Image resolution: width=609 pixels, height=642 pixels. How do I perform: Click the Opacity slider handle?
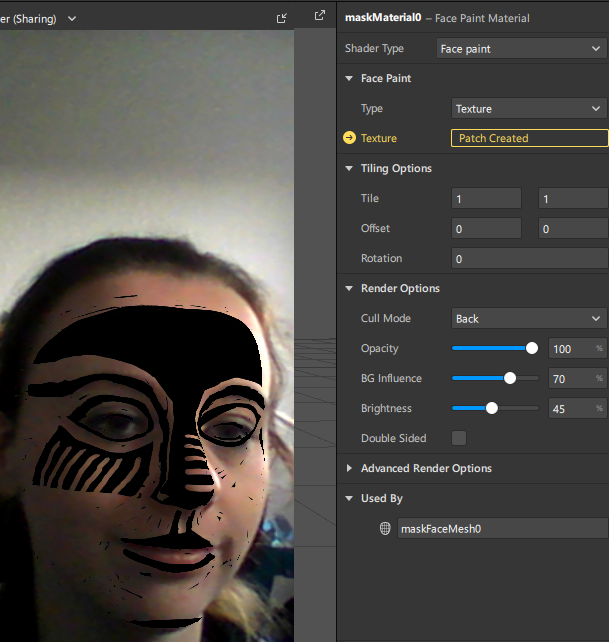coord(532,348)
